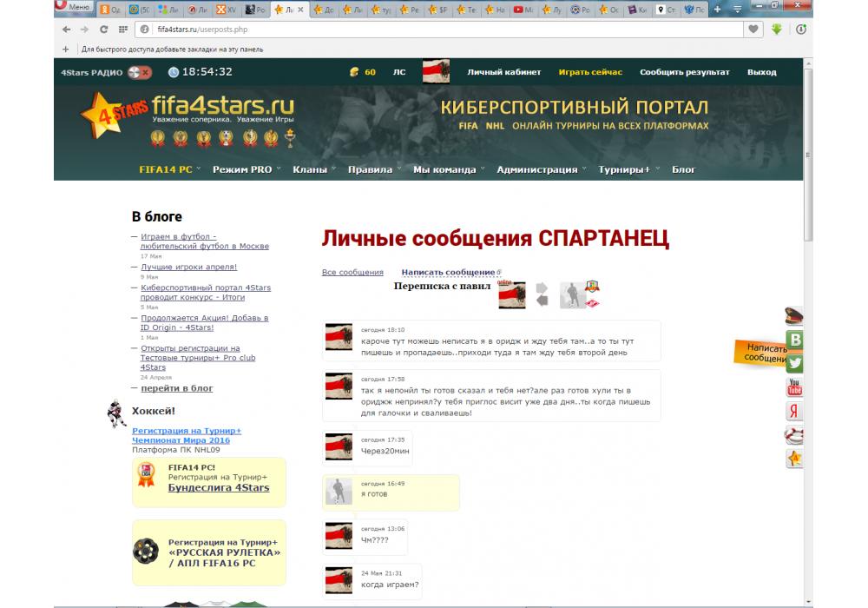Viewport: 868px width, 608px height.
Task: Click Все сообщения link
Action: tap(352, 273)
